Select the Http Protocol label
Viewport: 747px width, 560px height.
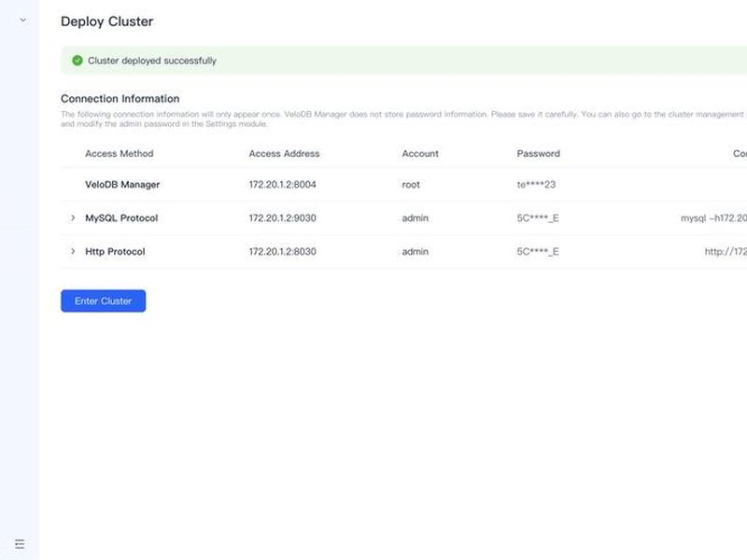pos(115,251)
